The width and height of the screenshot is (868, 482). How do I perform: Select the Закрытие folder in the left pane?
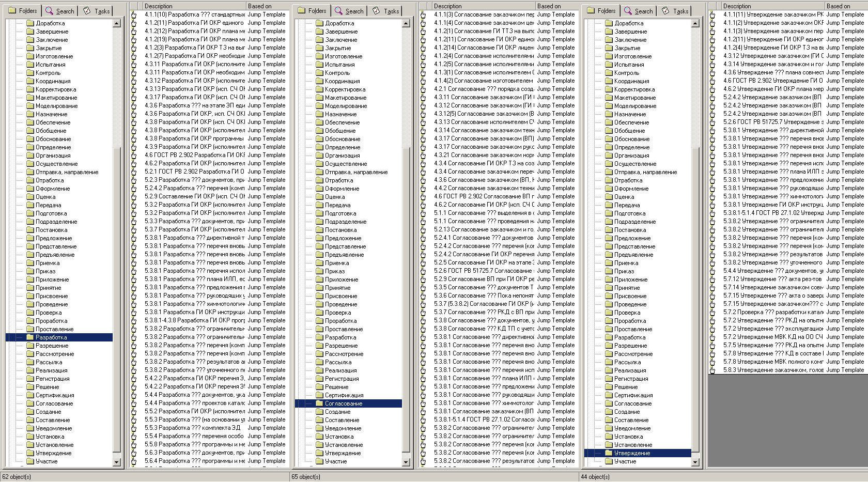[x=49, y=48]
